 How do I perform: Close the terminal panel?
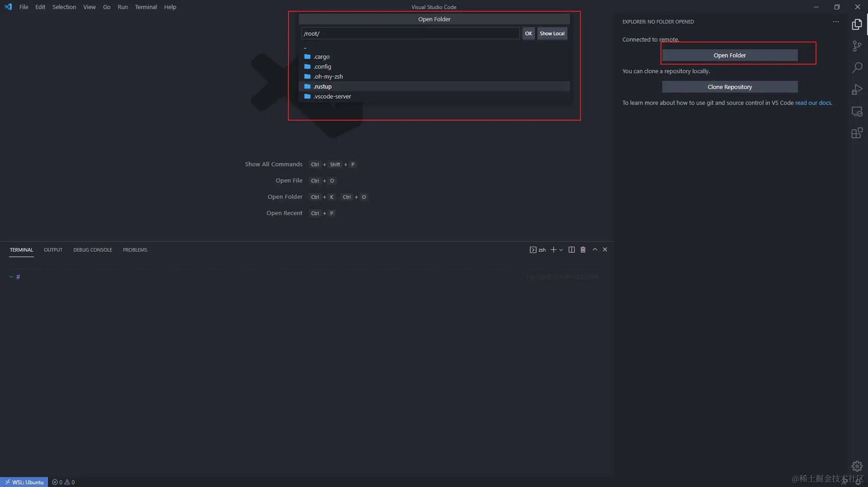tap(605, 249)
